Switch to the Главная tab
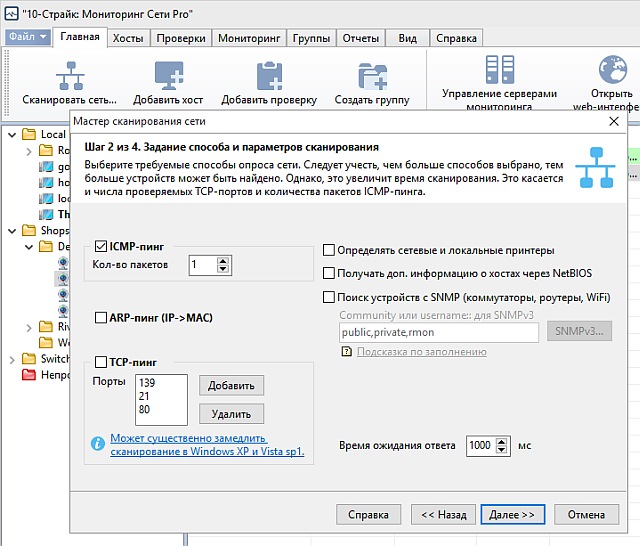 pyautogui.click(x=80, y=37)
